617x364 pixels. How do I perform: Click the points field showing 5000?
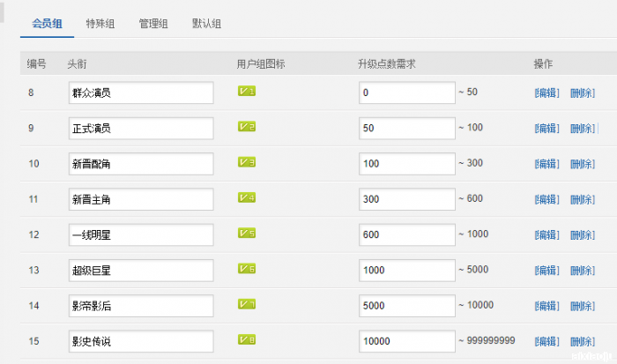tap(405, 306)
